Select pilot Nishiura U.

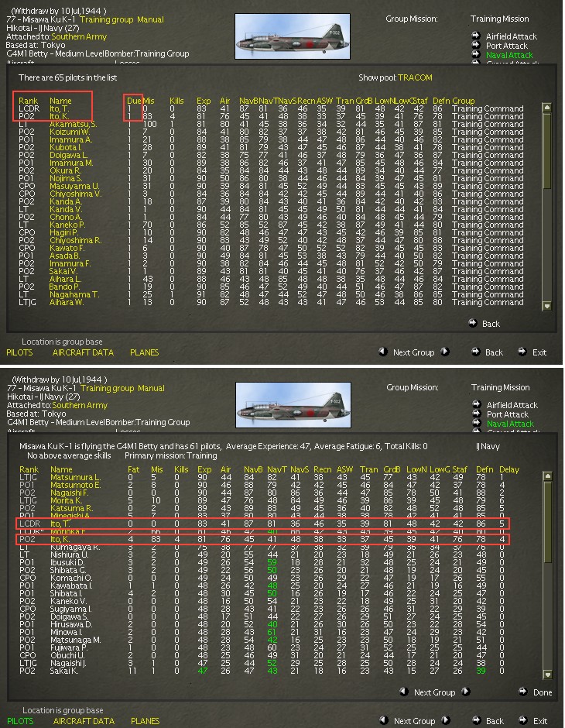(x=70, y=555)
